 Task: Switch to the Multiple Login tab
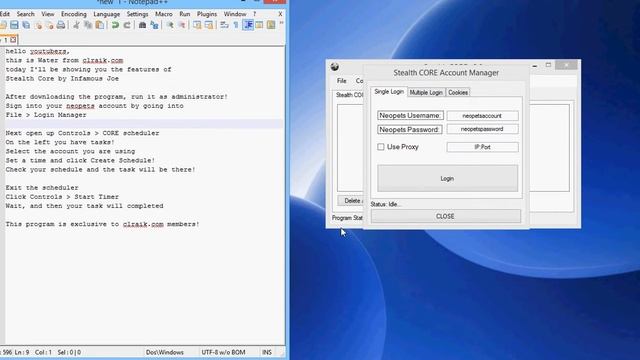(426, 93)
